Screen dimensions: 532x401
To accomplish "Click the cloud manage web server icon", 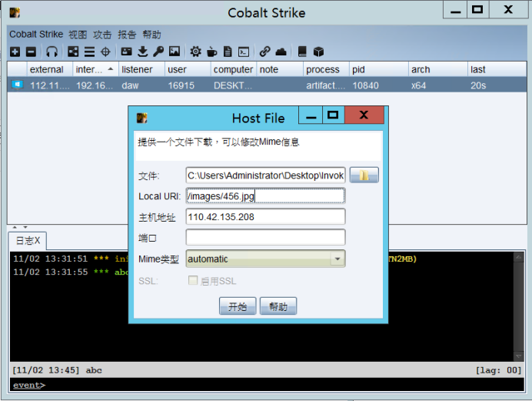I will 281,52.
